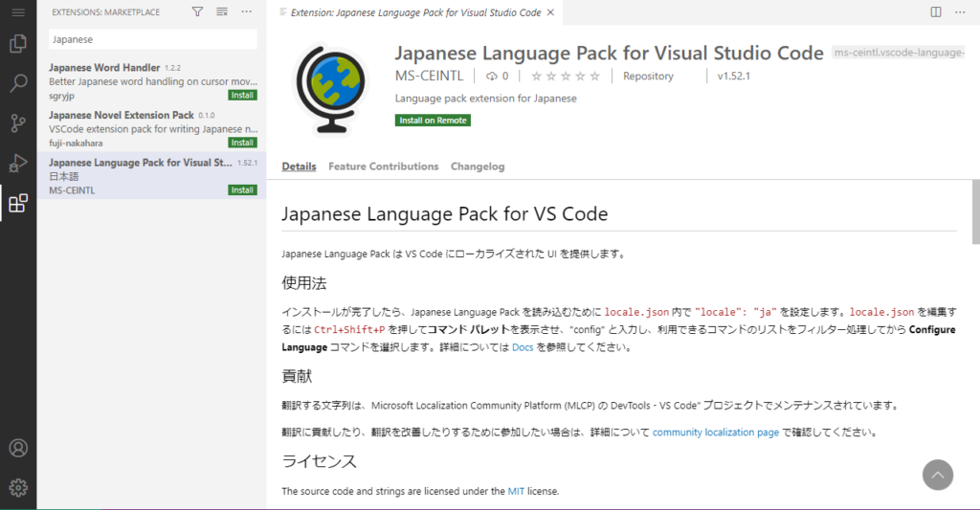Viewport: 980px width, 510px height.
Task: Open the community localization page link
Action: tap(715, 432)
